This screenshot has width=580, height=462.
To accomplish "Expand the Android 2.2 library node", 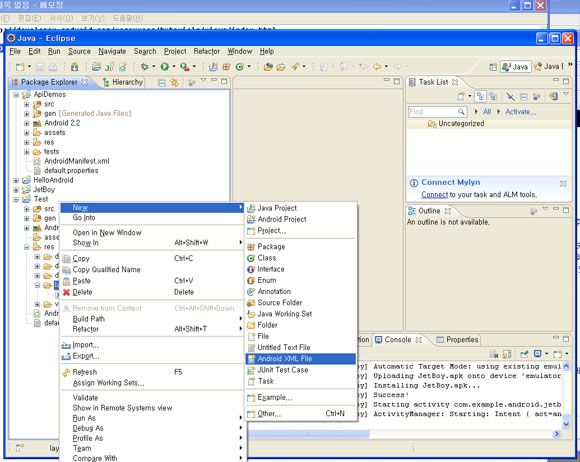I will 27,123.
